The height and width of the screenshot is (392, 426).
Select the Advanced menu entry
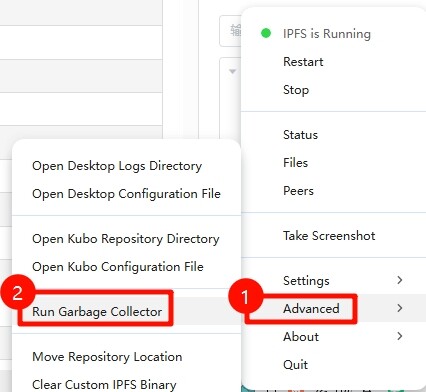point(311,308)
